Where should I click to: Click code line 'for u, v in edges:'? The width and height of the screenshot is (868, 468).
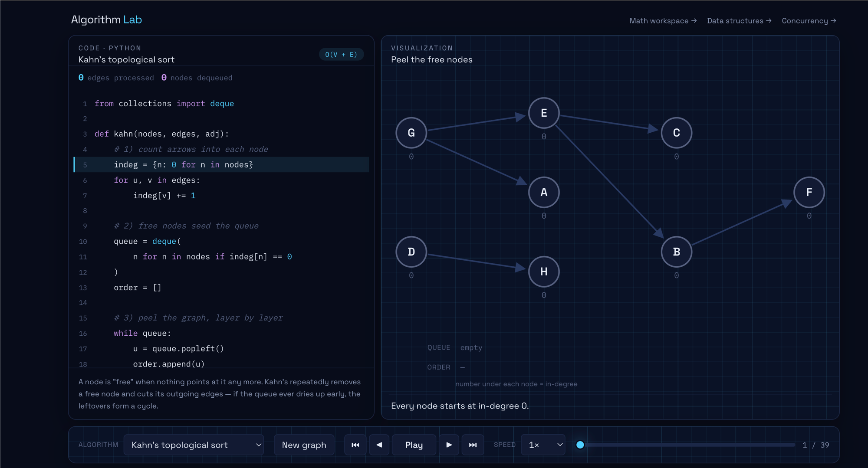[157, 180]
